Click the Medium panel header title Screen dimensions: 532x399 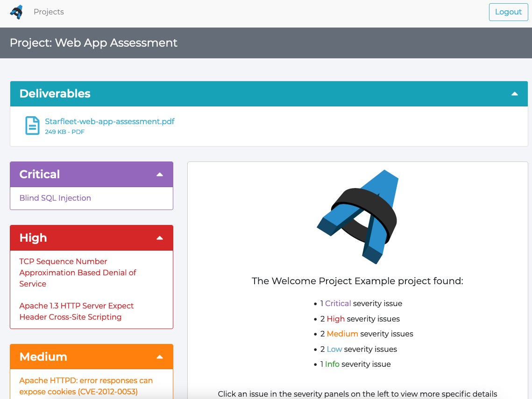43,357
